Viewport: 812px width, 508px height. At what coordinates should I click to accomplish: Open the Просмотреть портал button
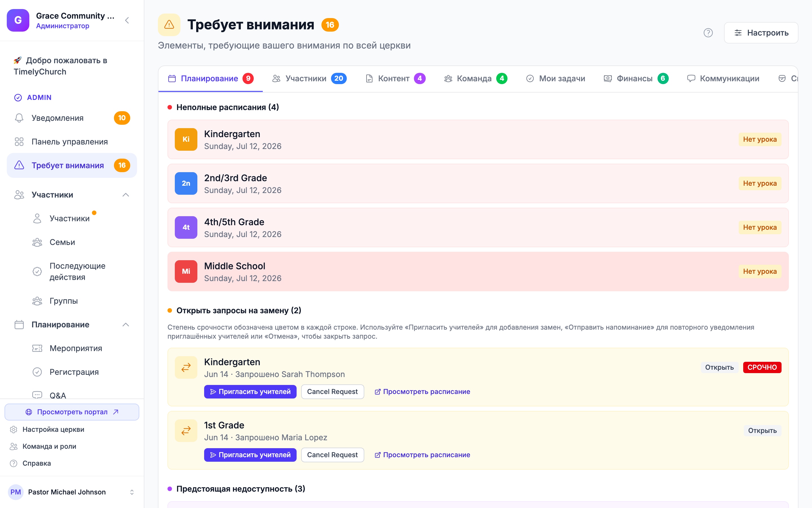pos(72,412)
